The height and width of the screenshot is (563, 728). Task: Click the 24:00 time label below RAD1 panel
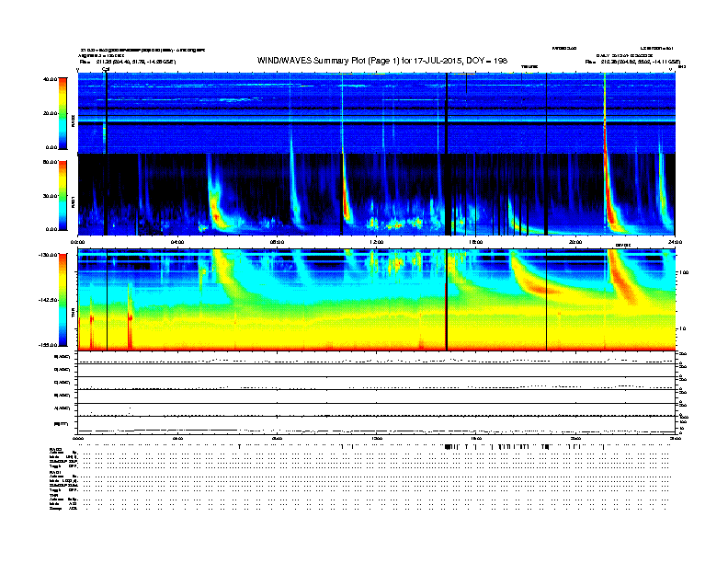coord(674,243)
